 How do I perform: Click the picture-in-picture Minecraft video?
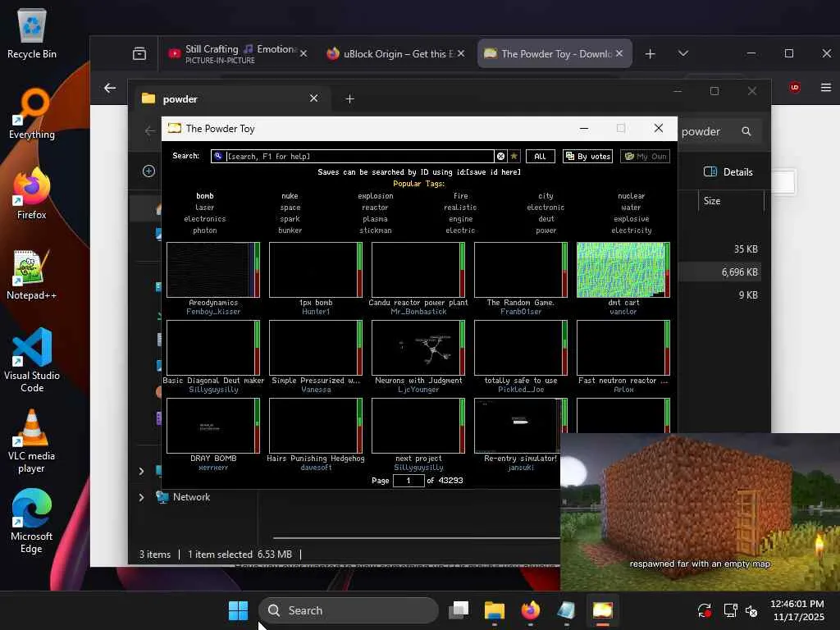tap(701, 512)
